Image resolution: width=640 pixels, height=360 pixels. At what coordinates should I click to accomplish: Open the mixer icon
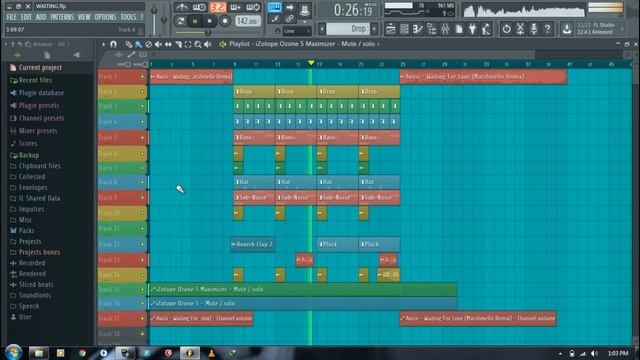coord(445,29)
